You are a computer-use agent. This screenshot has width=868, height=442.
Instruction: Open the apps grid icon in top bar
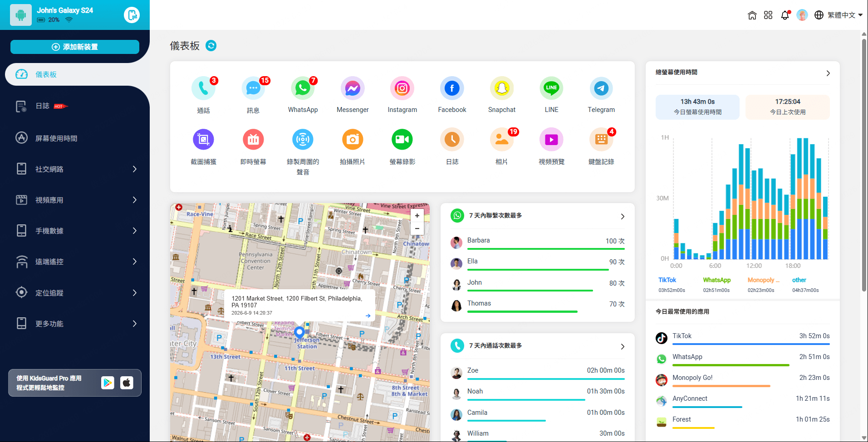pos(768,15)
